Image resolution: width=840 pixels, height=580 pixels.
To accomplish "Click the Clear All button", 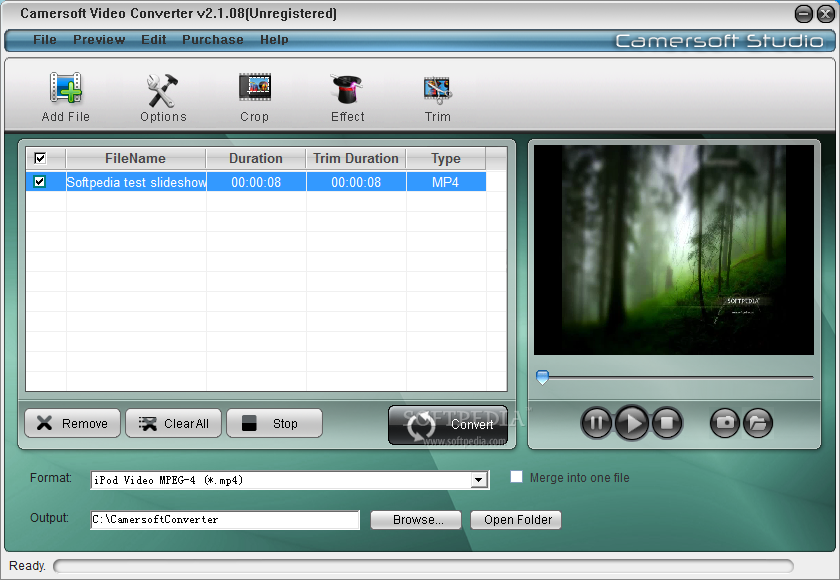I will 174,423.
